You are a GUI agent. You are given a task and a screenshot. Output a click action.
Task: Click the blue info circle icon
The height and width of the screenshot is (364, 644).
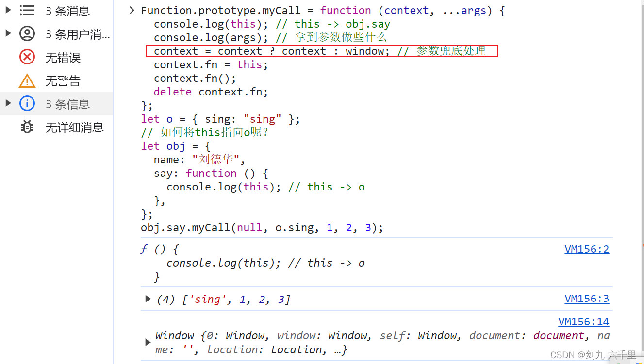click(x=27, y=104)
